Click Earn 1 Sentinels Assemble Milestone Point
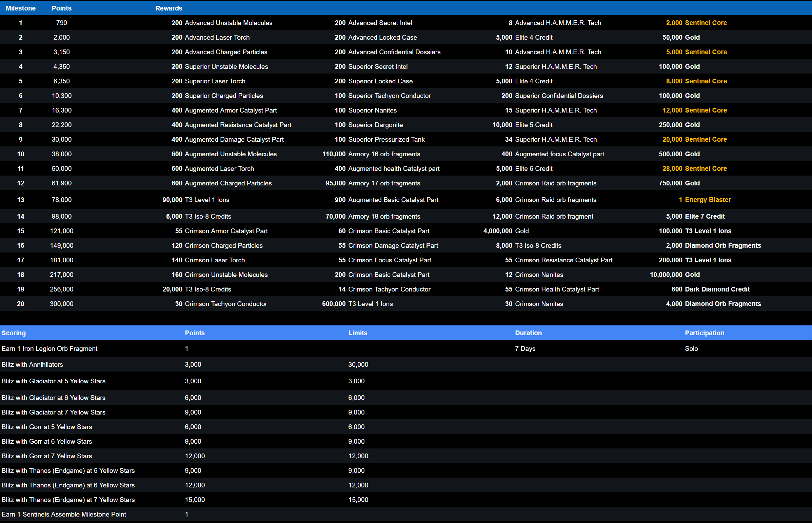 click(63, 514)
